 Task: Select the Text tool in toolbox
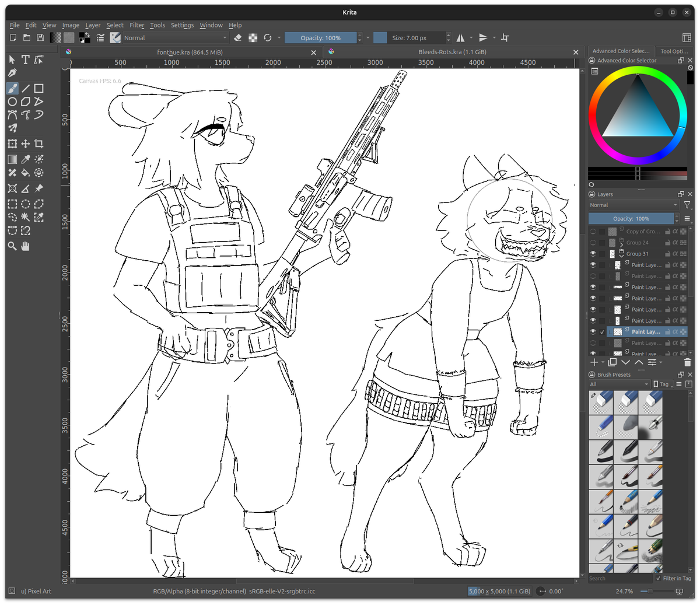click(26, 60)
